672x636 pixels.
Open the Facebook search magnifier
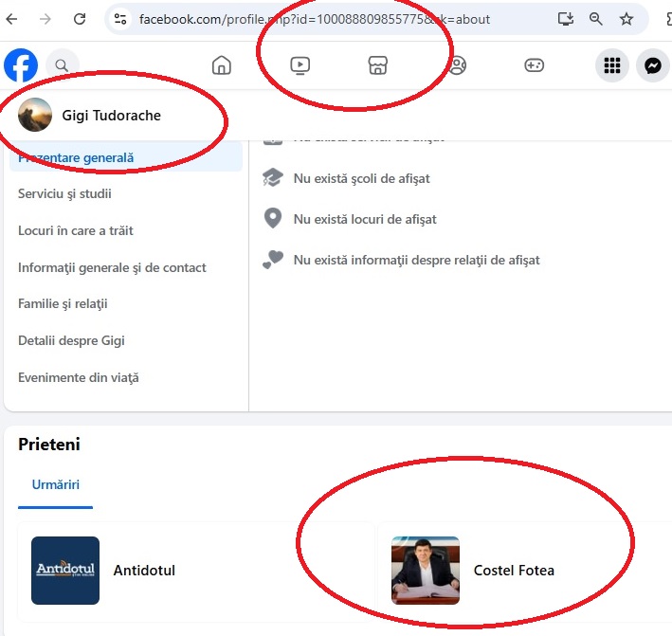pos(62,65)
